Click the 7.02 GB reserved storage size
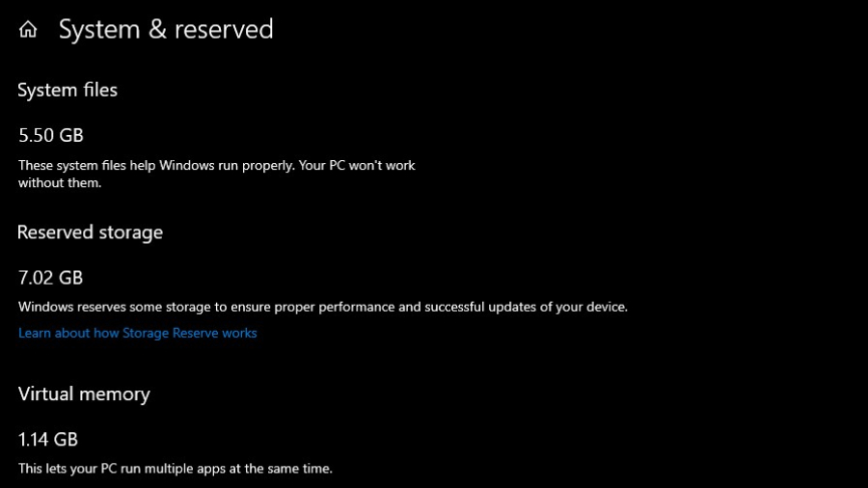 51,278
